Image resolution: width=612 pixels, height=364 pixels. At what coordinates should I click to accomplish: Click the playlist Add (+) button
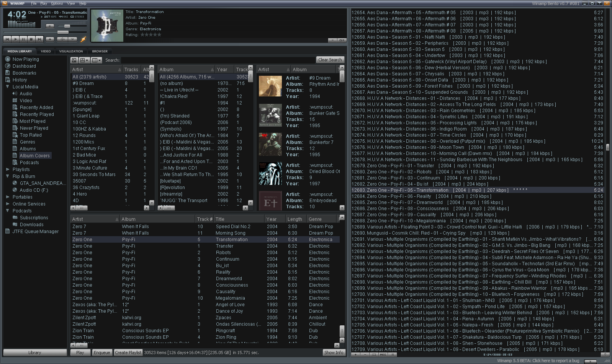point(355,354)
